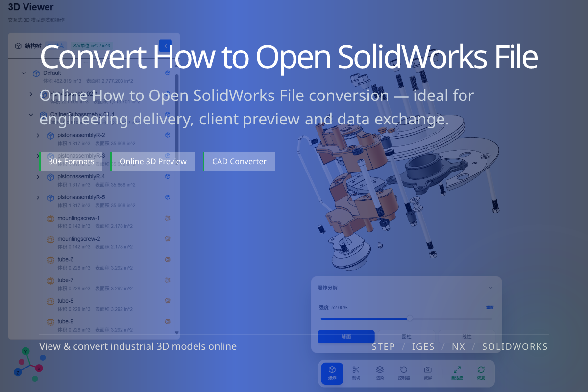Expand the pistonassemblyR-4 node

click(38, 177)
